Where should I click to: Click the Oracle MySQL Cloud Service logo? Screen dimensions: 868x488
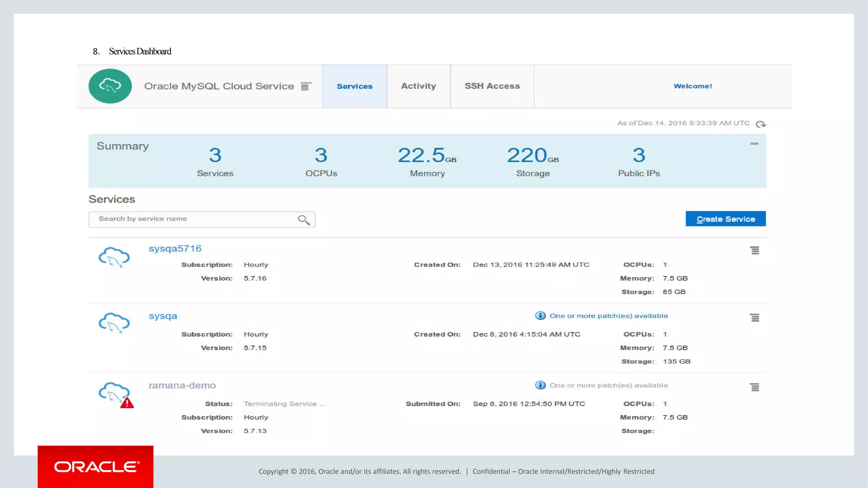tap(110, 86)
